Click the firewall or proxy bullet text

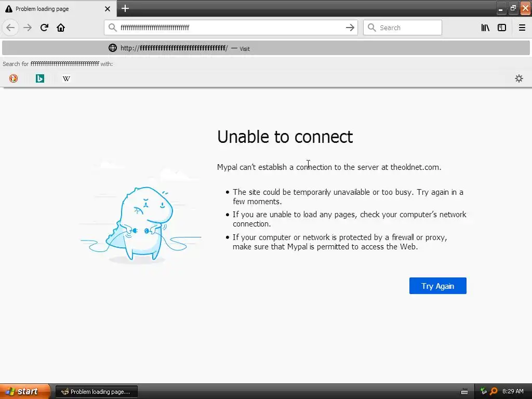340,242
